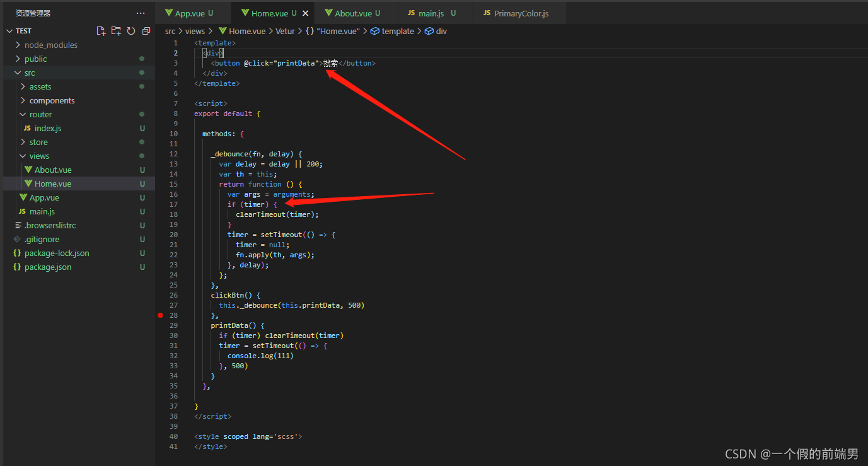
Task: Expand the public folder
Action: [18, 59]
